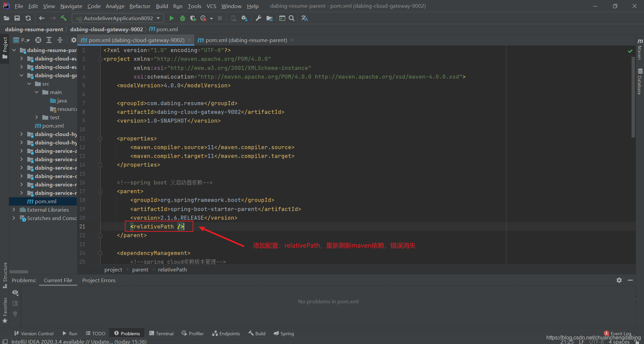Open the Refactor menu
The height and width of the screenshot is (344, 644).
(x=140, y=6)
